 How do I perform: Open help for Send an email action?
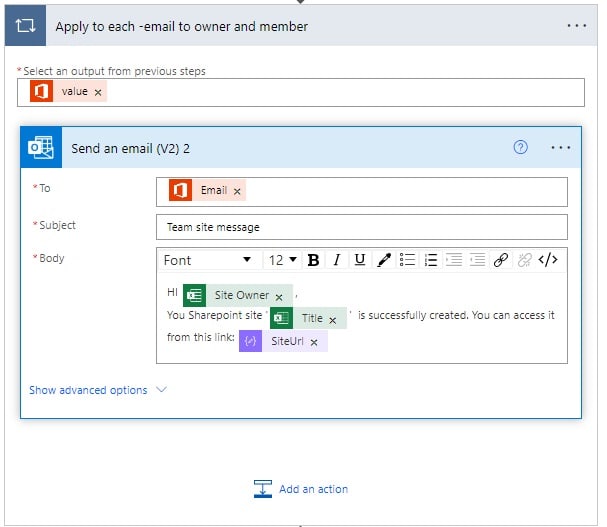click(x=520, y=147)
